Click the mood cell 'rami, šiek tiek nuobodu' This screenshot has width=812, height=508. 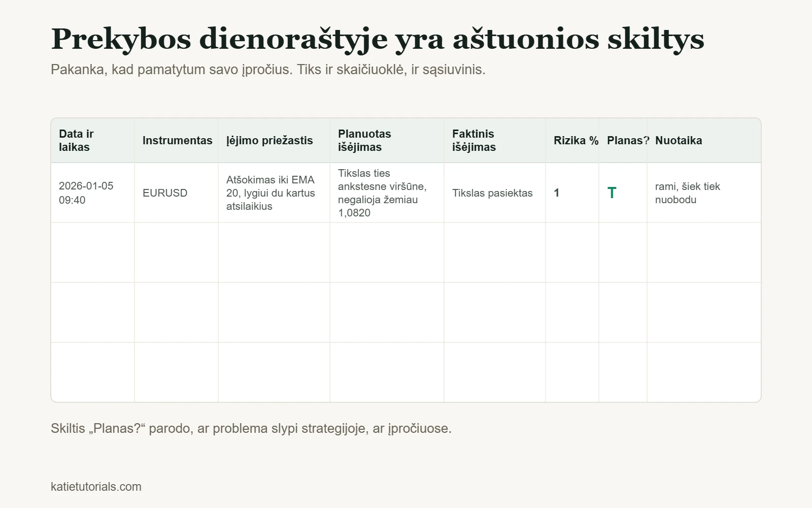704,193
